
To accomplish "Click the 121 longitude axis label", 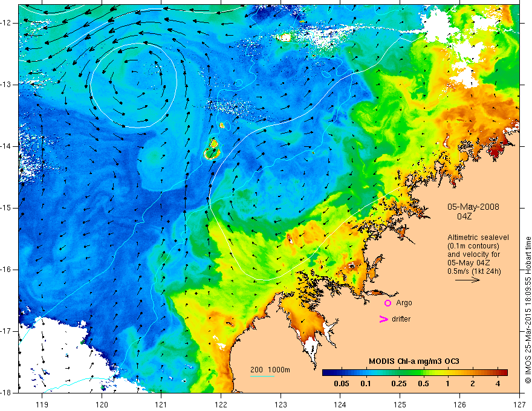I will coord(161,404).
